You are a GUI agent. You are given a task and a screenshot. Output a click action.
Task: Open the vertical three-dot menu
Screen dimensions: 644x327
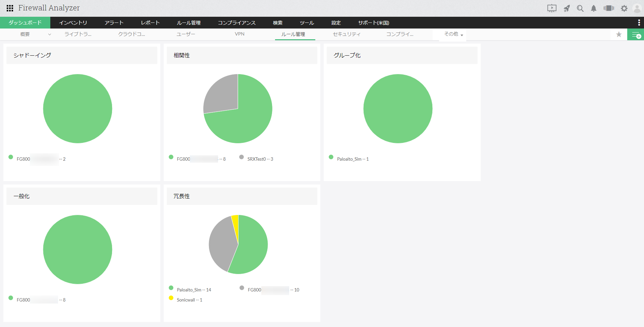(x=639, y=22)
